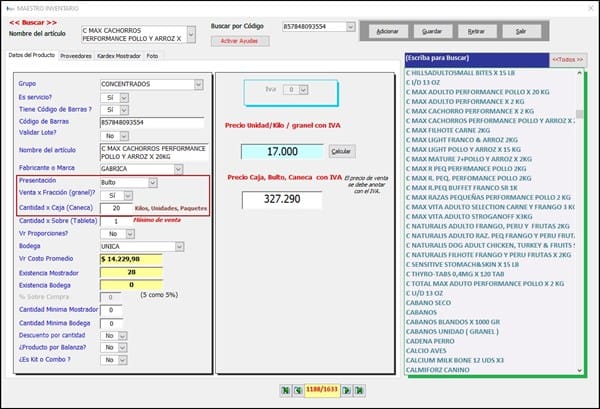Screen dimensions: 600x409
Task: Click the Retirar button
Action: click(x=477, y=31)
